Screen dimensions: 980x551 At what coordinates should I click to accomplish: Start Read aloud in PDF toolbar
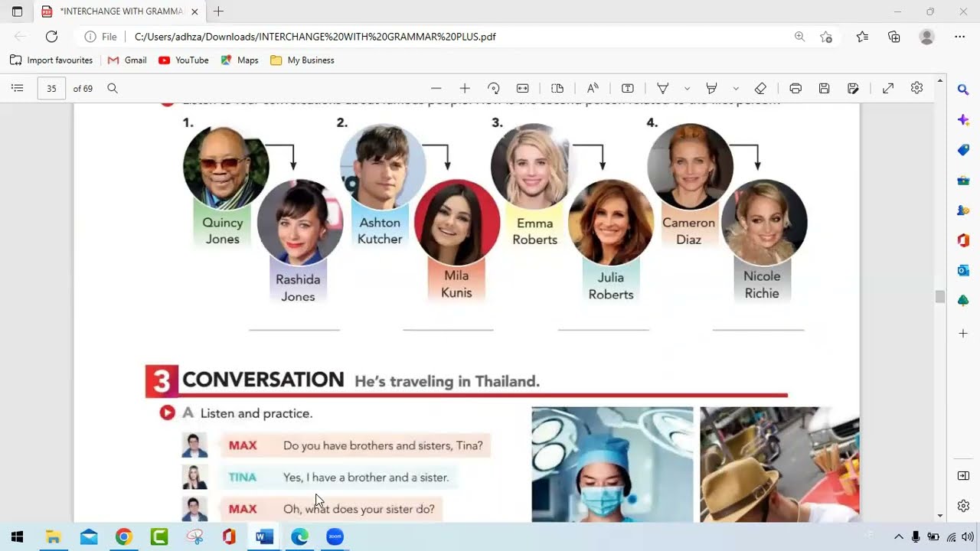point(593,88)
